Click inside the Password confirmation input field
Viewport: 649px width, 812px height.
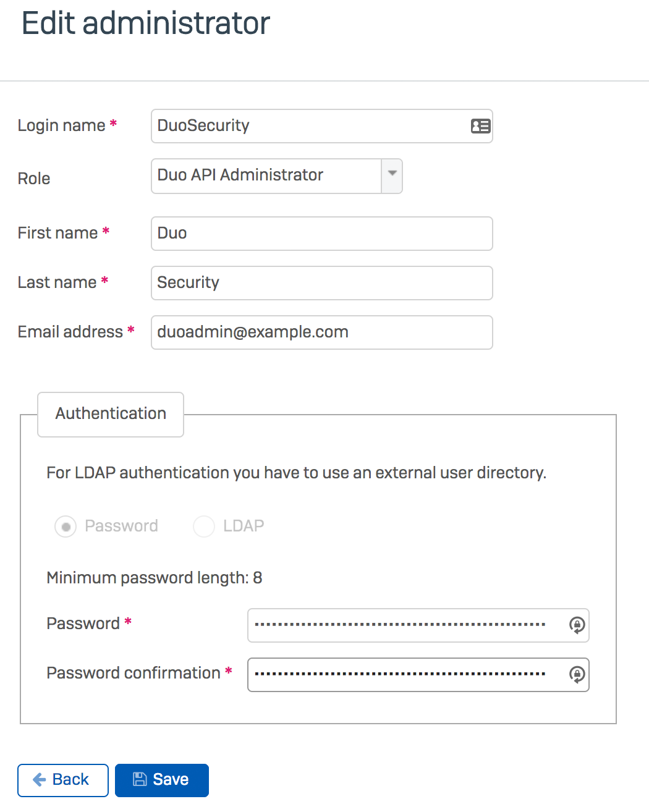coord(408,675)
